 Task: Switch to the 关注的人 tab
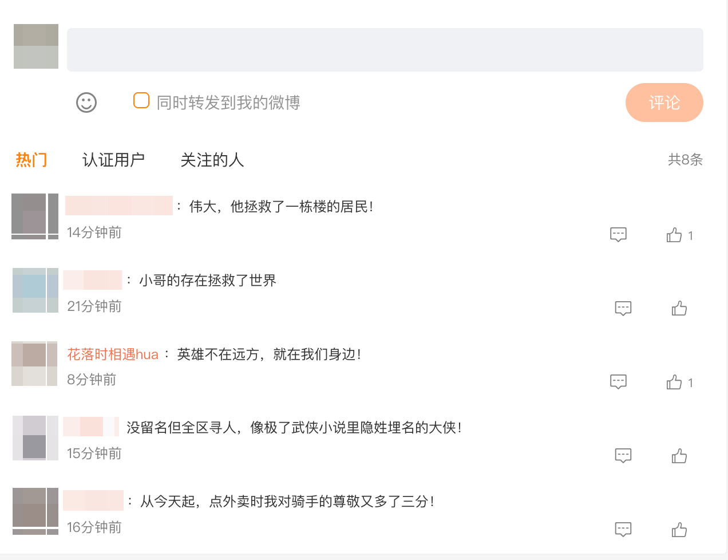[212, 160]
